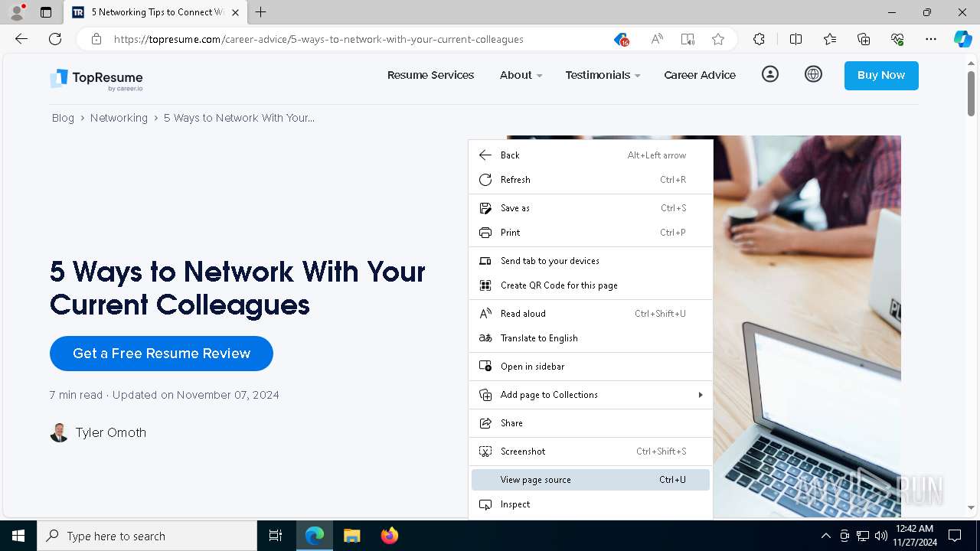The height and width of the screenshot is (551, 980).
Task: Open Windows Start menu
Action: point(18,536)
